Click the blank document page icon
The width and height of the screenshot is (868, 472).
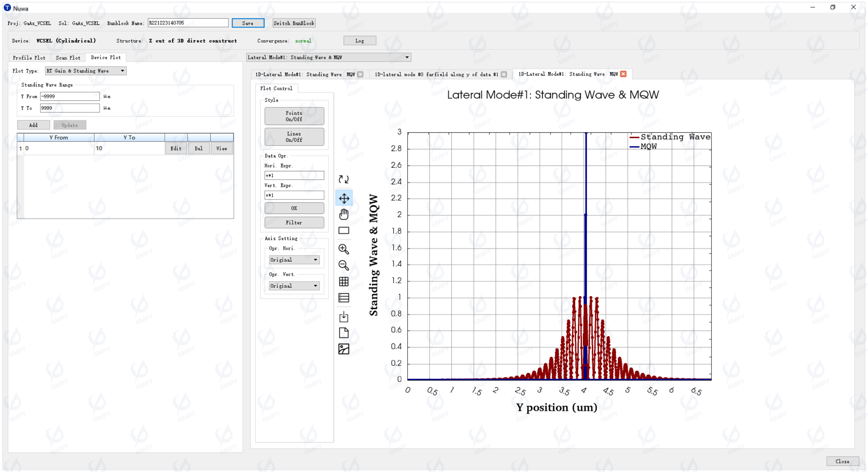[x=344, y=333]
